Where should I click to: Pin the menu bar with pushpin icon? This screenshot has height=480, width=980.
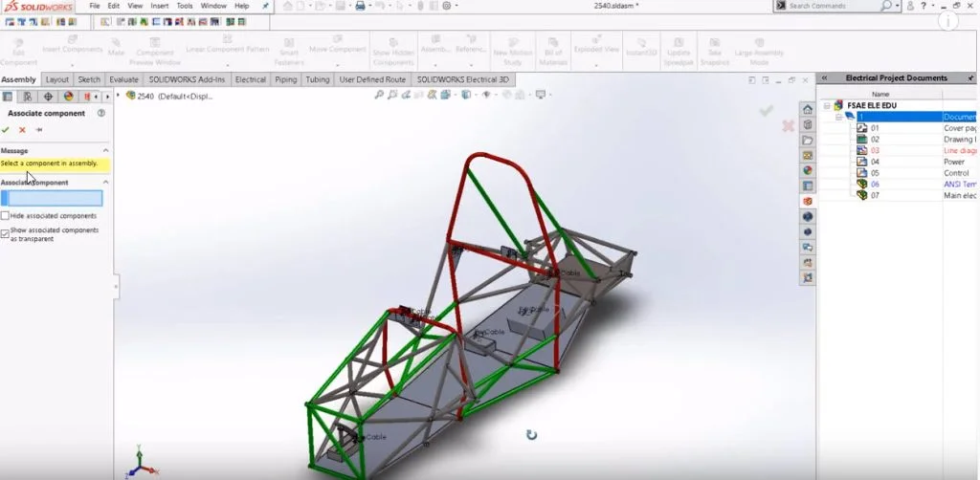click(x=266, y=6)
